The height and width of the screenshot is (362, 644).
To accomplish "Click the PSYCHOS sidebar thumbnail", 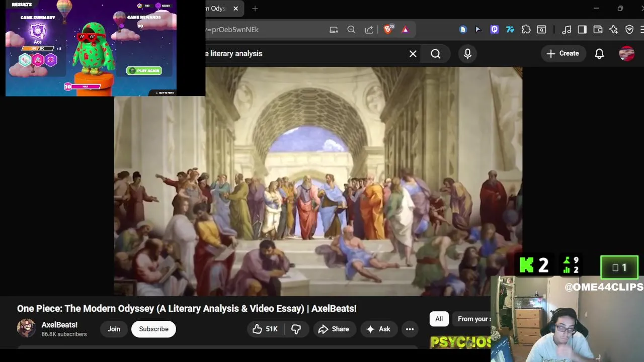I will click(460, 342).
